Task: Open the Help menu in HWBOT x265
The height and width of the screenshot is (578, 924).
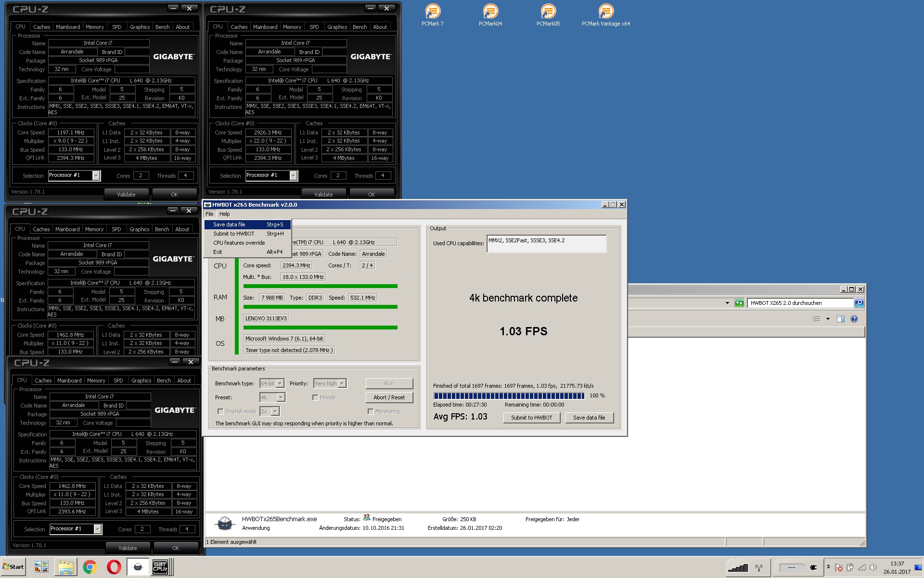Action: click(x=225, y=214)
